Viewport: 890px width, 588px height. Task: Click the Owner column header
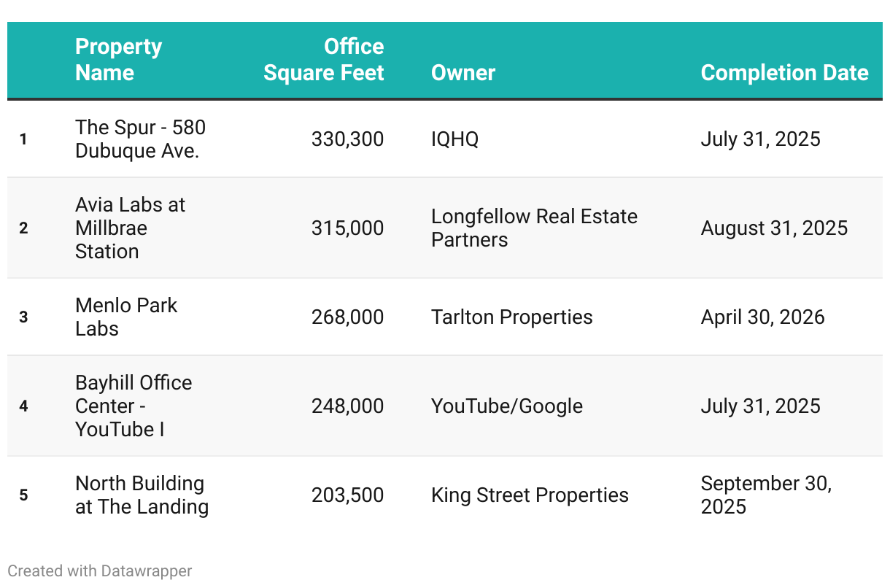click(463, 73)
